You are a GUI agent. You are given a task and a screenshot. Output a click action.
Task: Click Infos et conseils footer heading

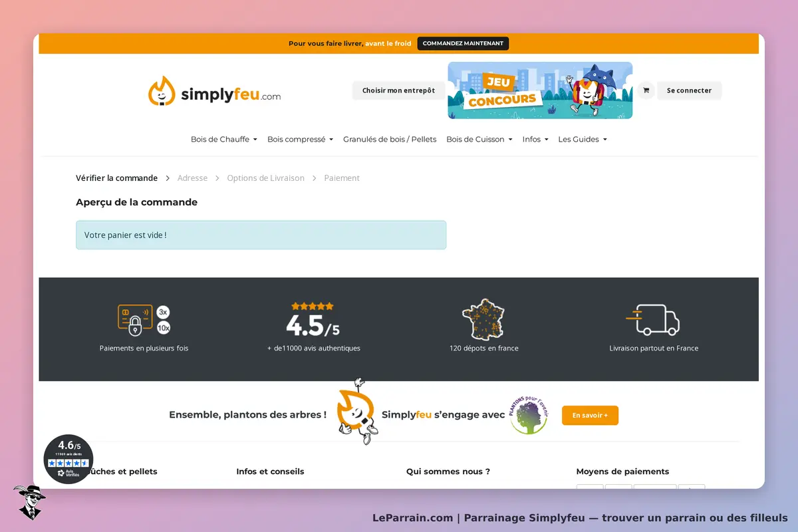(270, 471)
